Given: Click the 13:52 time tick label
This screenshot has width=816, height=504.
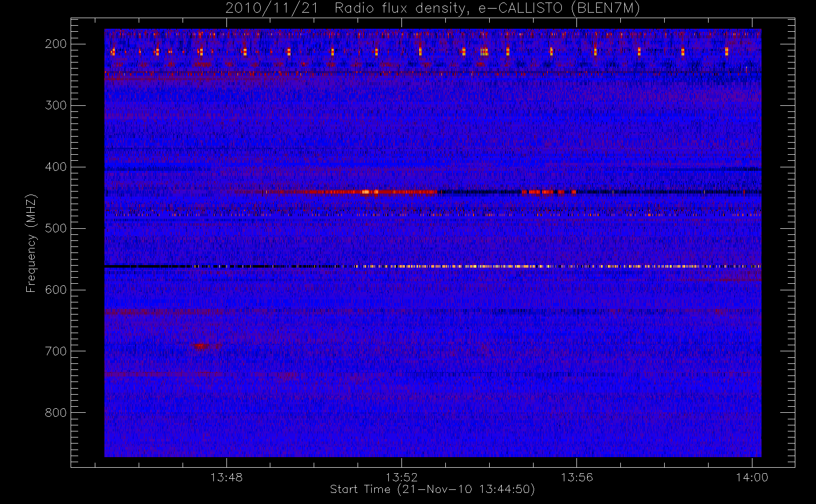Looking at the screenshot, I should [401, 477].
